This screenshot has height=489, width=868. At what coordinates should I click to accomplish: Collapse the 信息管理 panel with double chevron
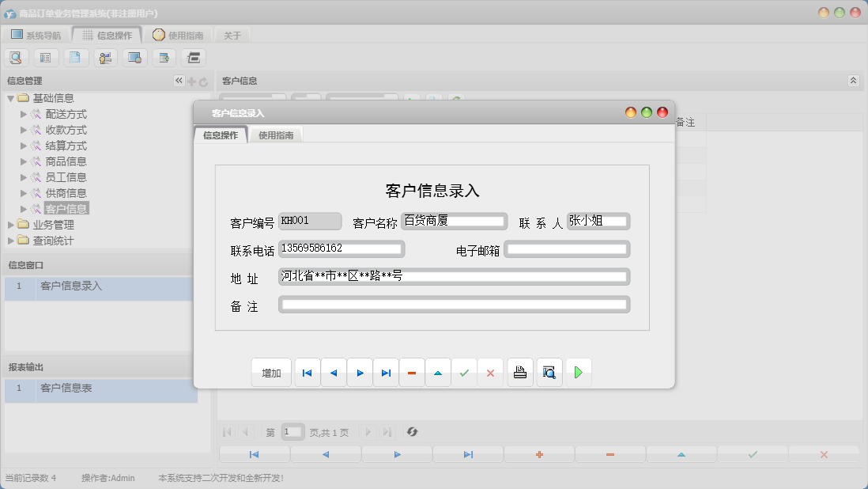pos(178,80)
